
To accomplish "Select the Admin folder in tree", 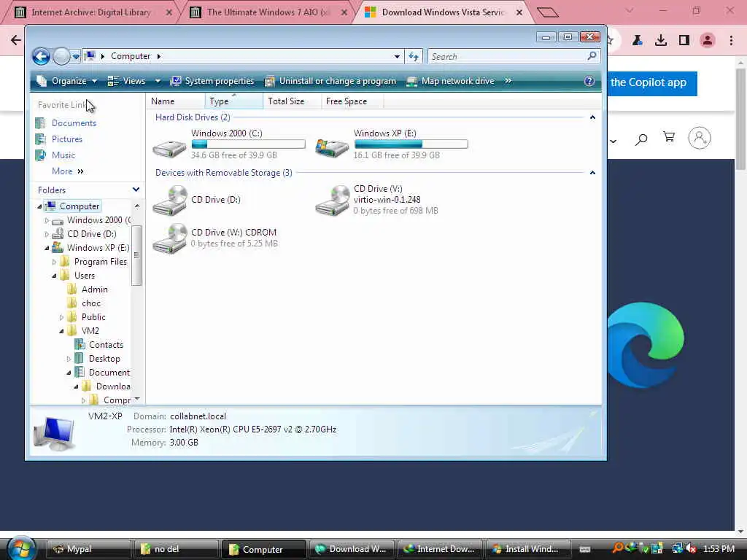I will [x=94, y=289].
